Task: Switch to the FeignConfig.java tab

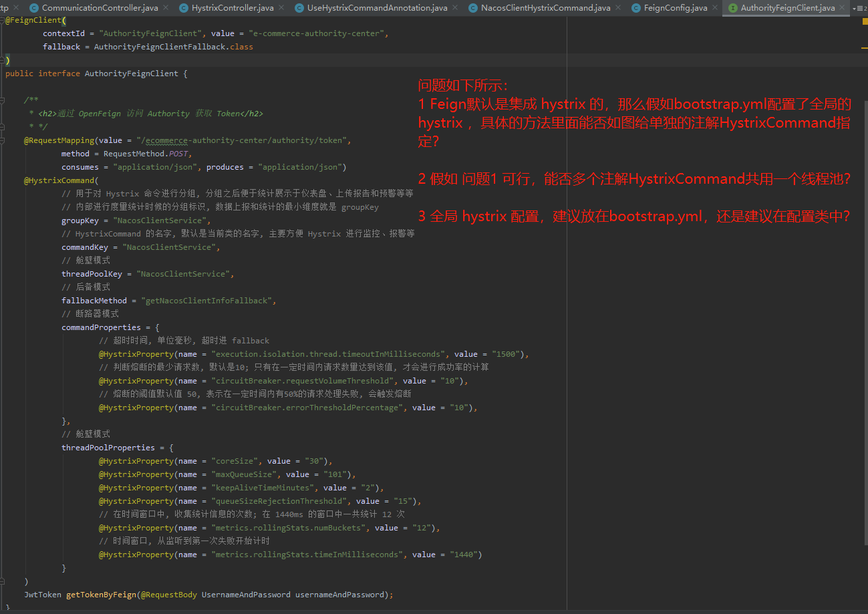Action: [676, 8]
